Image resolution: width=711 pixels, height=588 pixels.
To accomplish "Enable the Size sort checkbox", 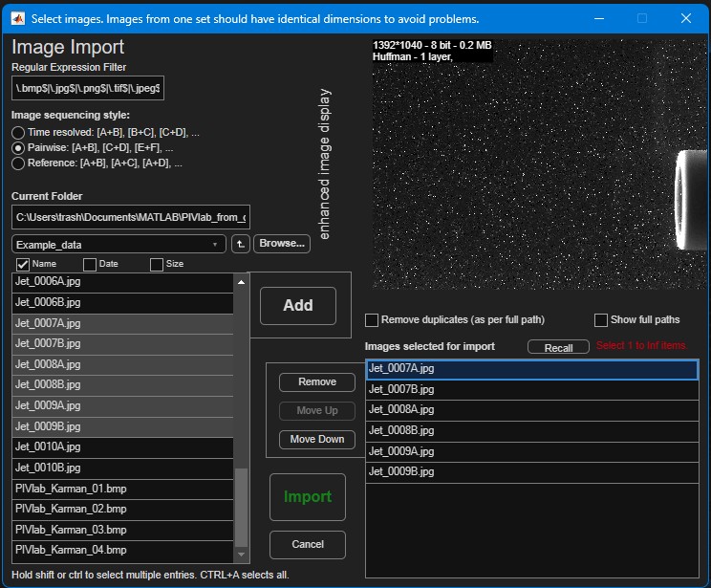I will (157, 265).
